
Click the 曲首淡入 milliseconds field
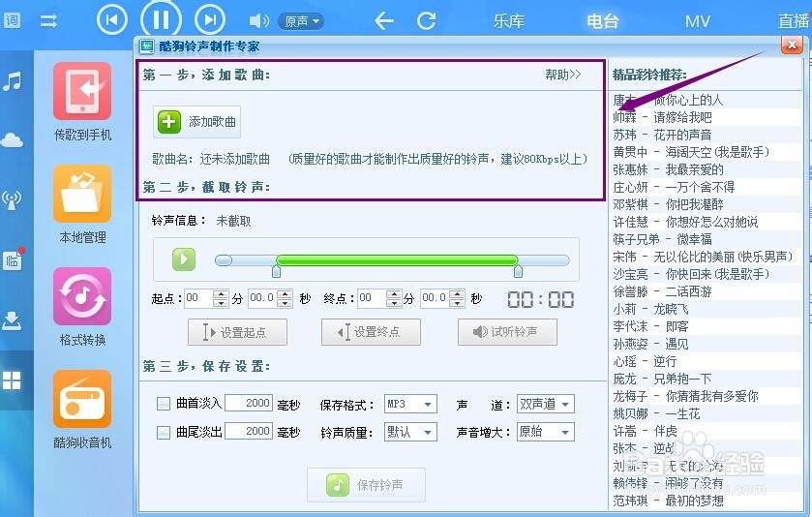tap(249, 404)
